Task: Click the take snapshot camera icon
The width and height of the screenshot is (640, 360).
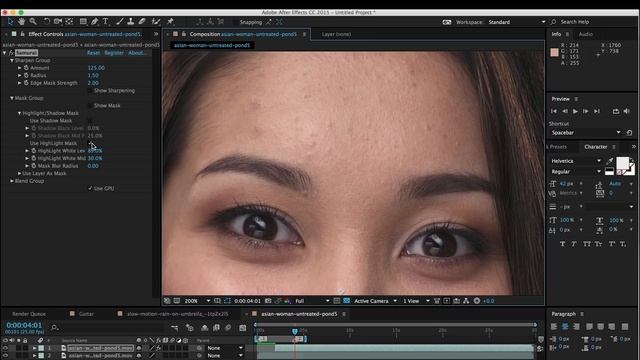Action: click(x=268, y=301)
